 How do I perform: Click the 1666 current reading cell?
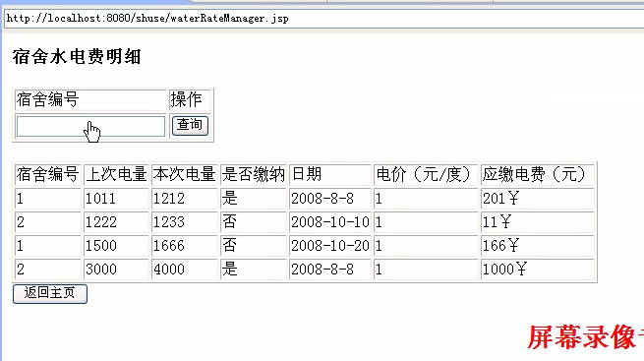185,246
